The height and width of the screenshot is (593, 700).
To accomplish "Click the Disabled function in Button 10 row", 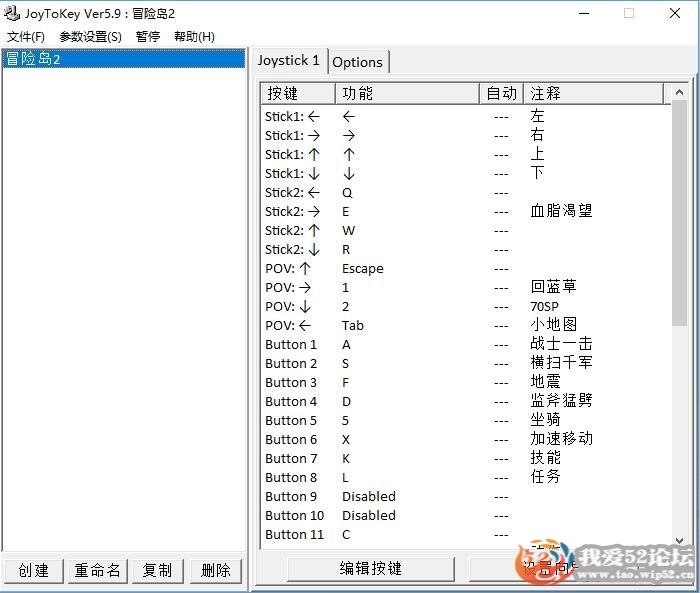I will [369, 515].
